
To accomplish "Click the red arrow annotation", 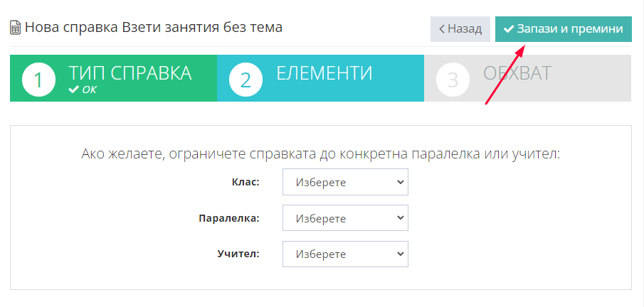I will coord(505,75).
